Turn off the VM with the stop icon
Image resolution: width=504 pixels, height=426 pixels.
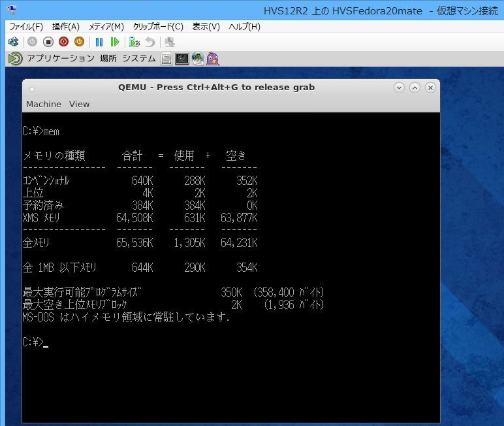(48, 42)
